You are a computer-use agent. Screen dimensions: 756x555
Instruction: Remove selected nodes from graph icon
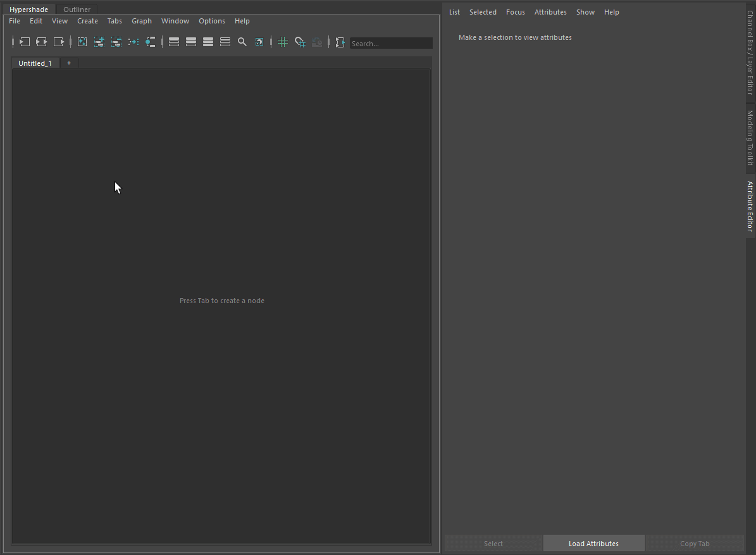(x=116, y=42)
